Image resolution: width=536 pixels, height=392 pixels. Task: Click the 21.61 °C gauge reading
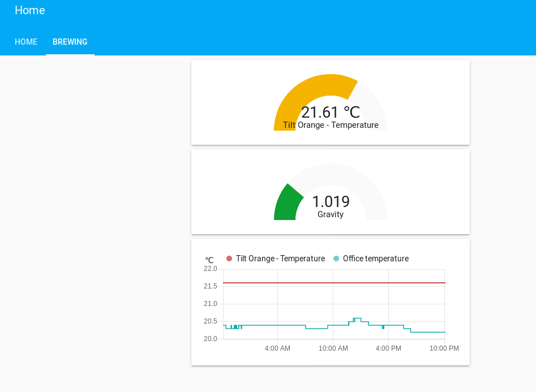click(331, 113)
